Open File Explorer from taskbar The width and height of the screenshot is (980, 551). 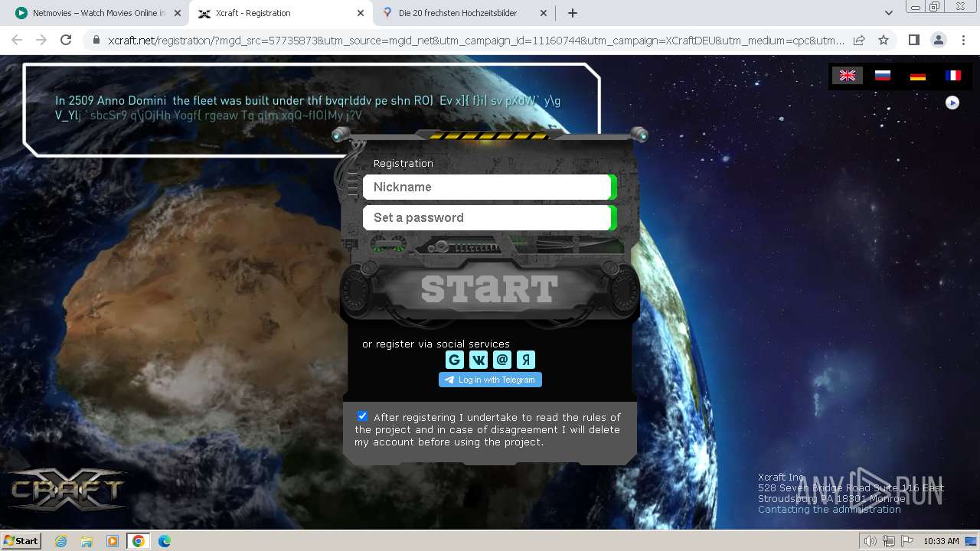point(87,541)
